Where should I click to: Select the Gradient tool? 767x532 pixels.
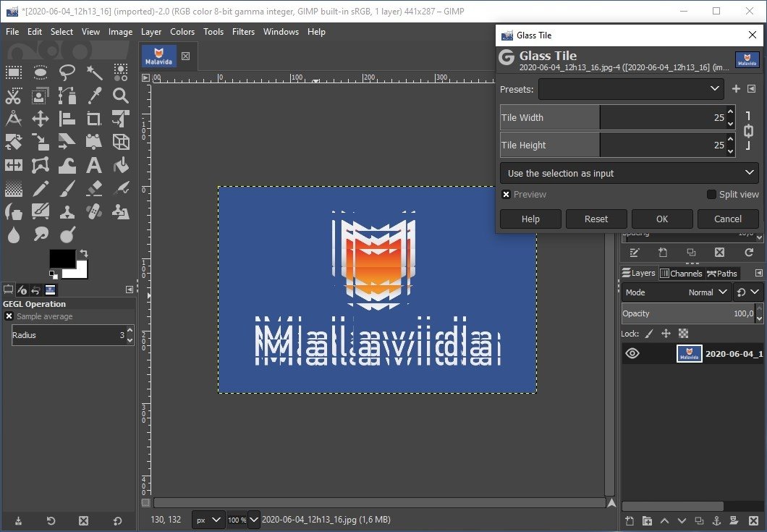click(x=14, y=188)
